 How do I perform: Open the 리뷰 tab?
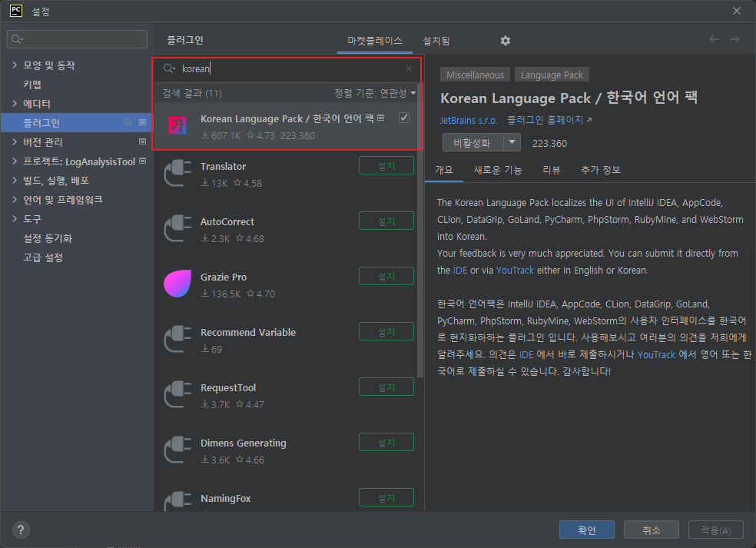[552, 170]
